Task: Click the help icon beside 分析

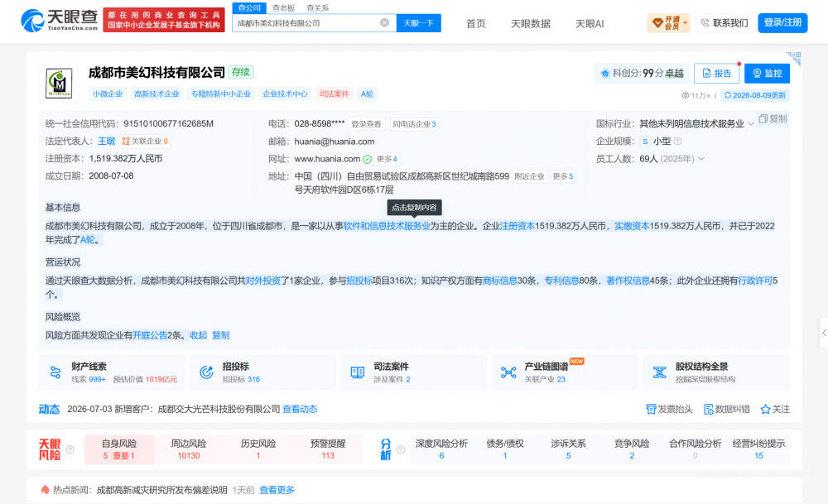Action: [401, 449]
